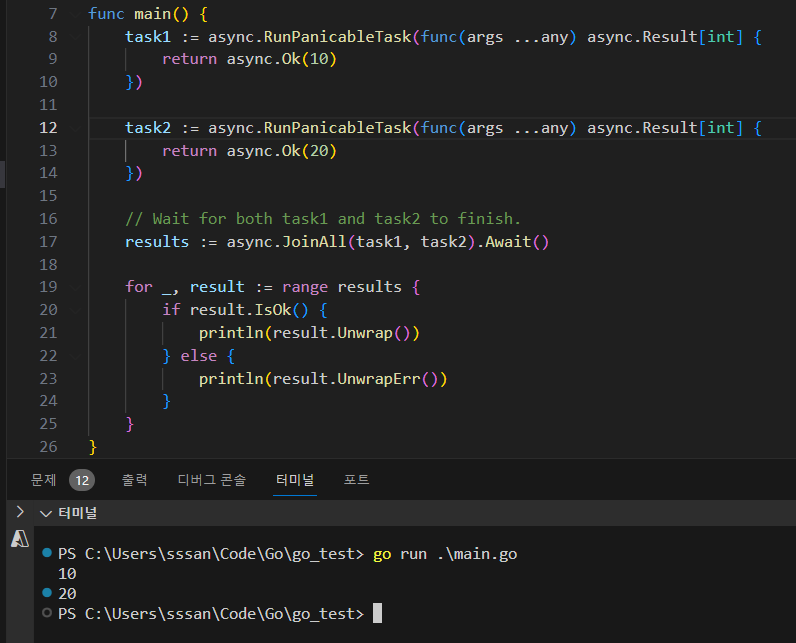Fold the task1 closure at line 8

pyautogui.click(x=76, y=37)
